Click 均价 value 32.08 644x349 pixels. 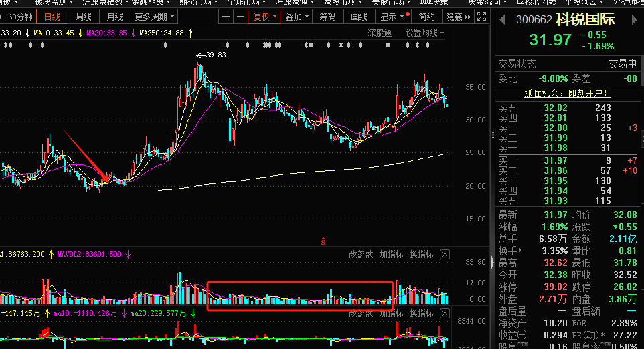(x=625, y=215)
